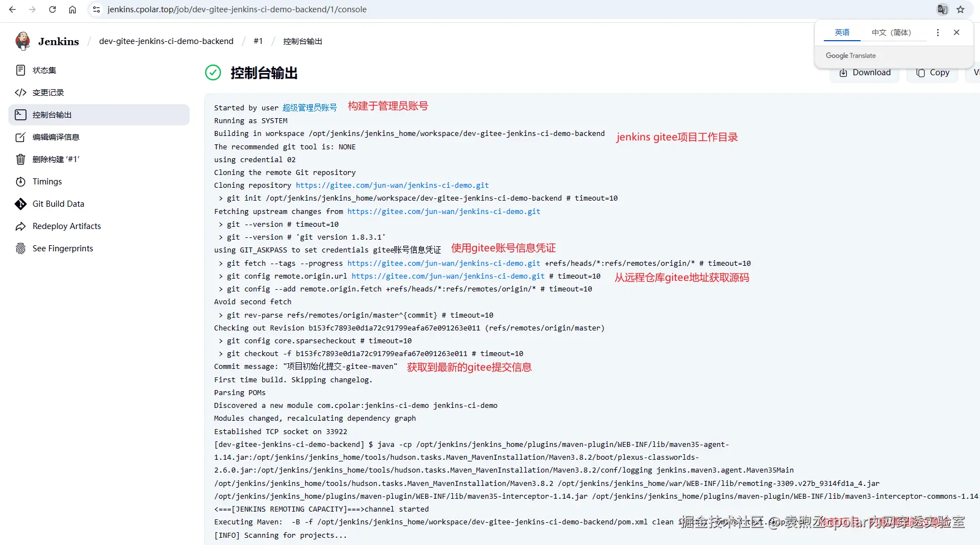This screenshot has width=980, height=545.
Task: Close the Google Translate popup
Action: [x=957, y=32]
